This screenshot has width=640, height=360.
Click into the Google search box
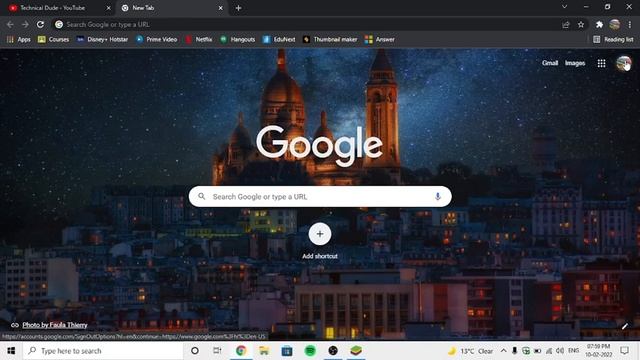[x=320, y=196]
